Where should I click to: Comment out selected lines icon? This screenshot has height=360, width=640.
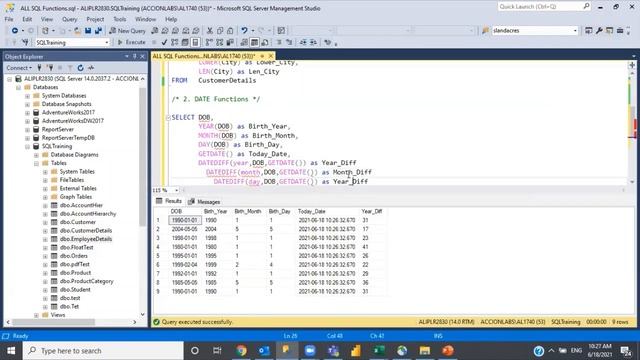[x=279, y=42]
